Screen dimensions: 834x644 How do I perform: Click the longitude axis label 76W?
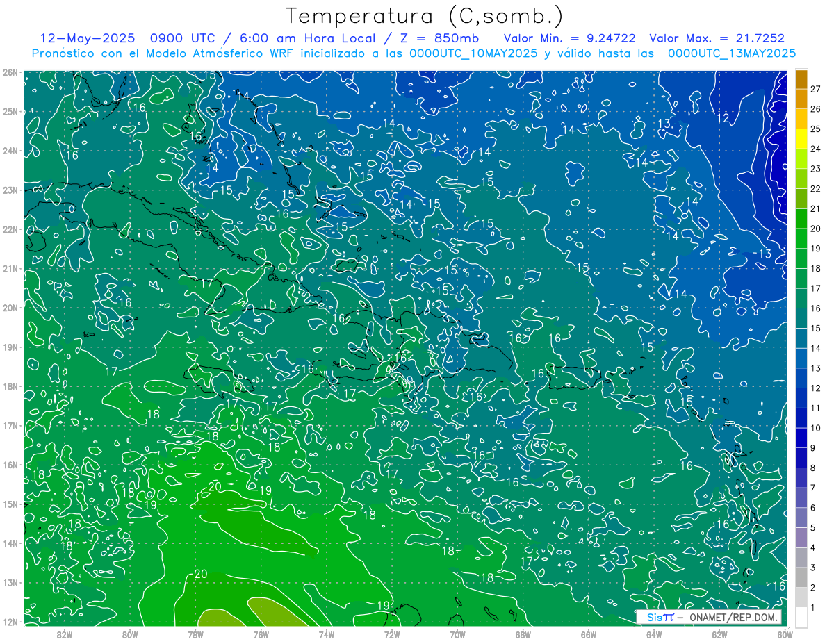click(261, 634)
